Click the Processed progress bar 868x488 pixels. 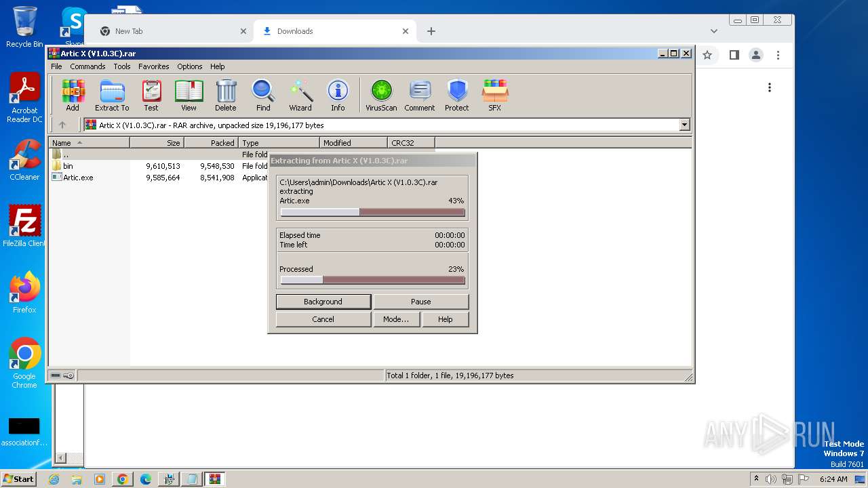[x=372, y=280]
